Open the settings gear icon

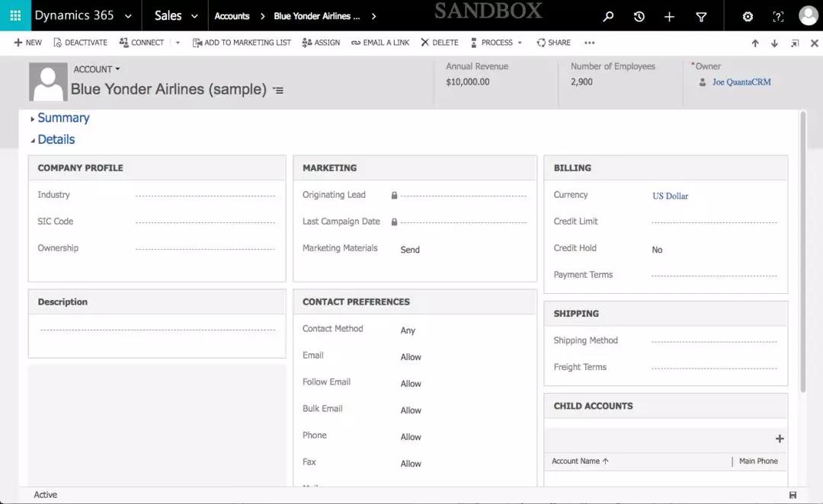pyautogui.click(x=748, y=16)
